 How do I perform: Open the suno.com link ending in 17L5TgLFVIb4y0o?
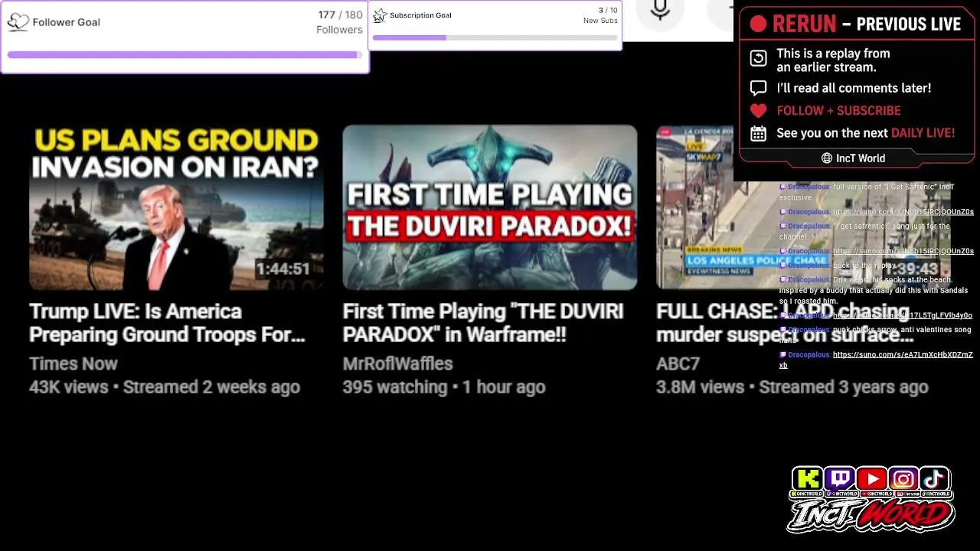click(x=903, y=315)
